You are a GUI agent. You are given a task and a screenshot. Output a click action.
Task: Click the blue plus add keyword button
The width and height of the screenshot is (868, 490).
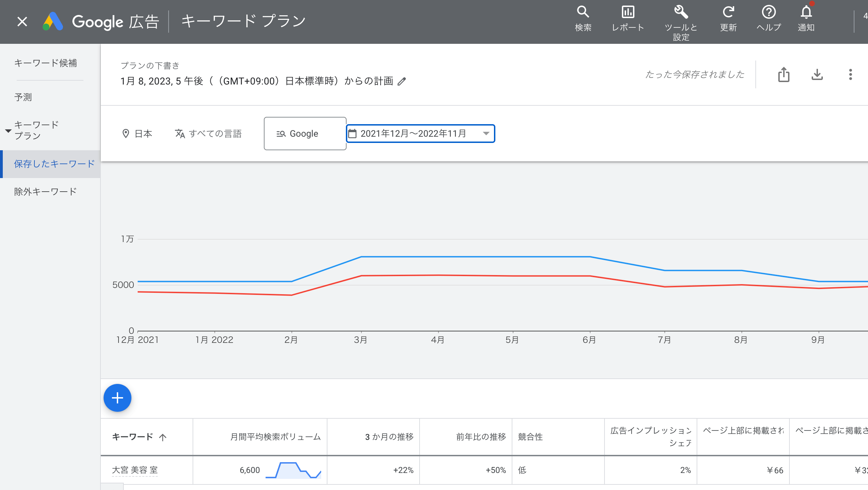(117, 398)
